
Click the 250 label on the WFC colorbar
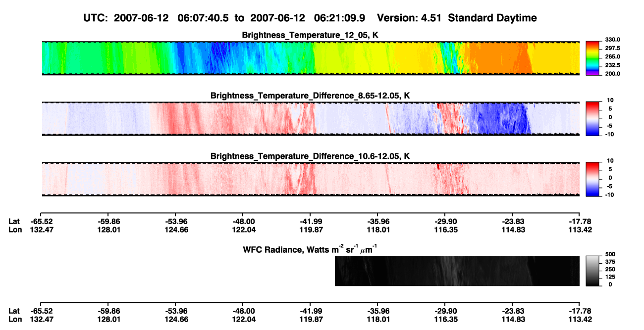611,270
